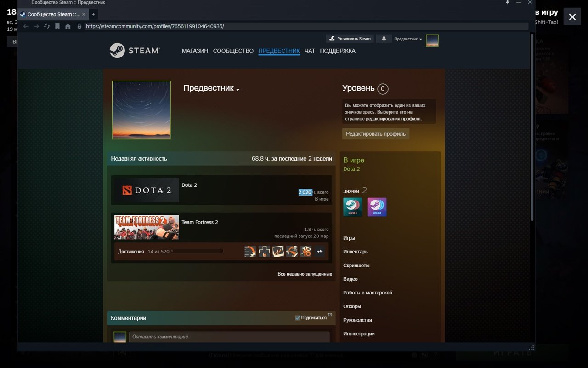Open ЧАТ menu item
The image size is (588, 368).
click(310, 51)
